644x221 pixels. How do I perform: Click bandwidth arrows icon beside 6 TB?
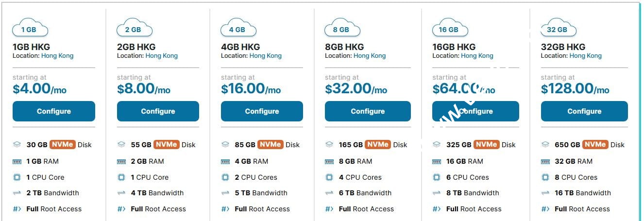coord(329,193)
